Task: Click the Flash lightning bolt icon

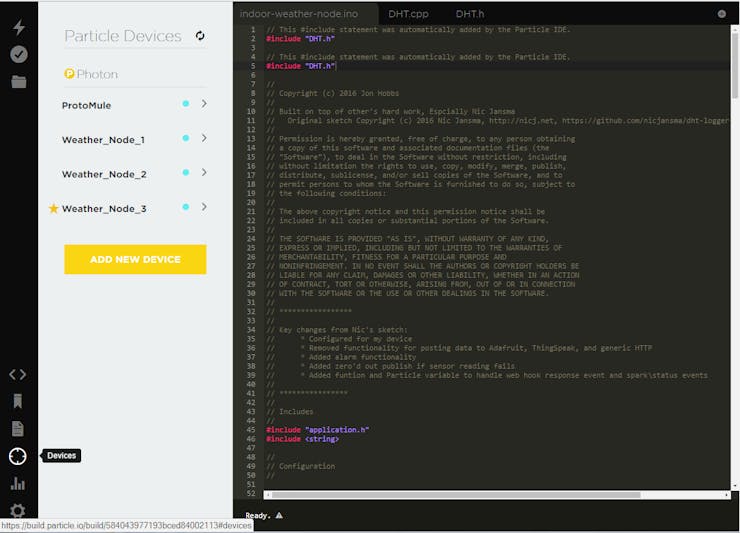Action: pyautogui.click(x=19, y=27)
